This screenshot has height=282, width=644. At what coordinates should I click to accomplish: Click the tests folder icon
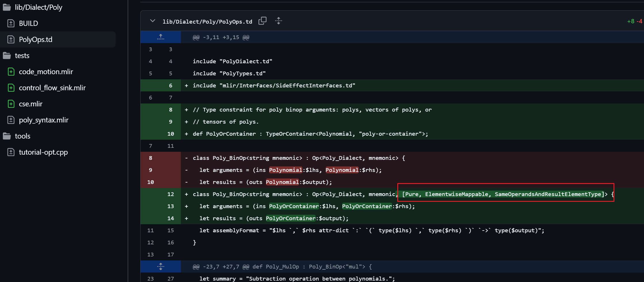(x=7, y=55)
